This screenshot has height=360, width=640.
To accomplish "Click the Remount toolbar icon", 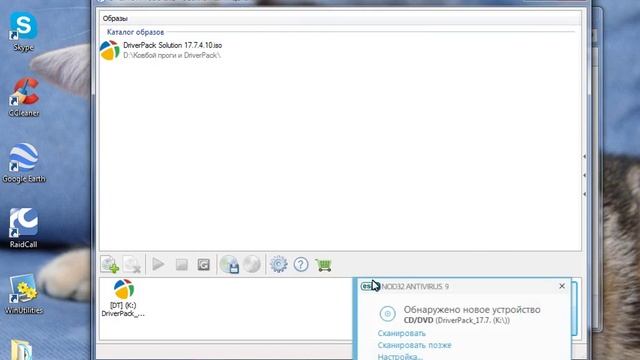I will point(203,264).
